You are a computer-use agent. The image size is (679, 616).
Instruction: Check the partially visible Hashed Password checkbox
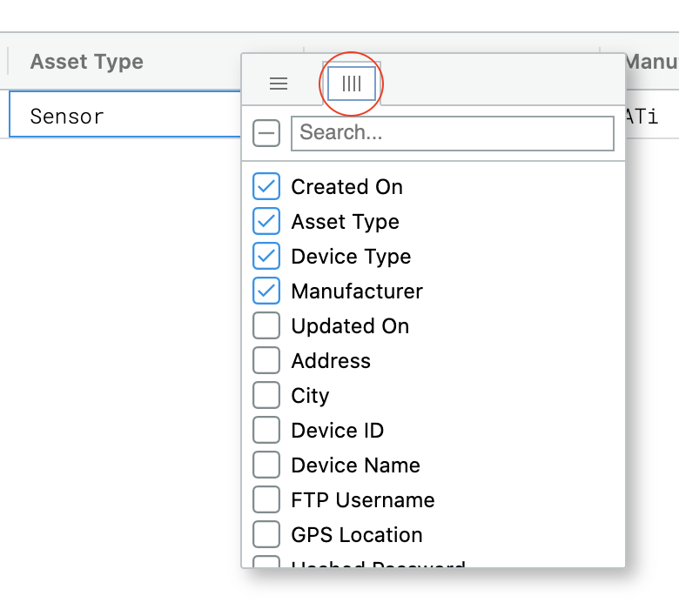coord(266,562)
